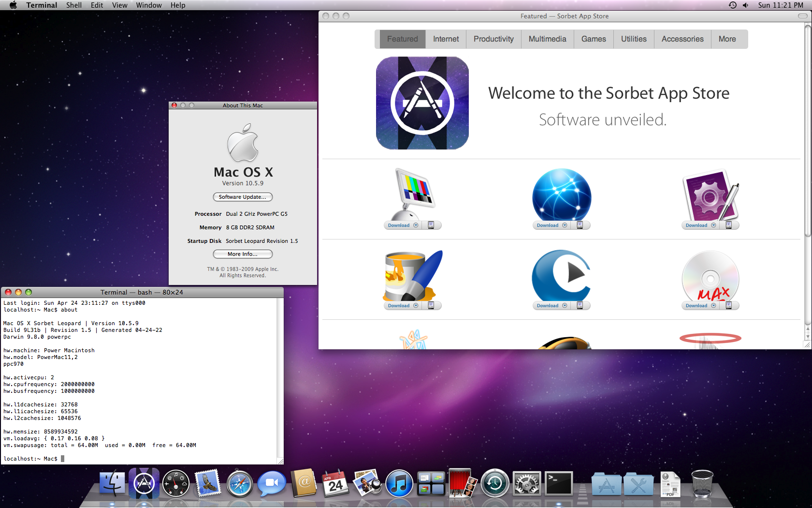Expand Download arrow under blue player app
This screenshot has height=508, width=812.
click(x=565, y=306)
